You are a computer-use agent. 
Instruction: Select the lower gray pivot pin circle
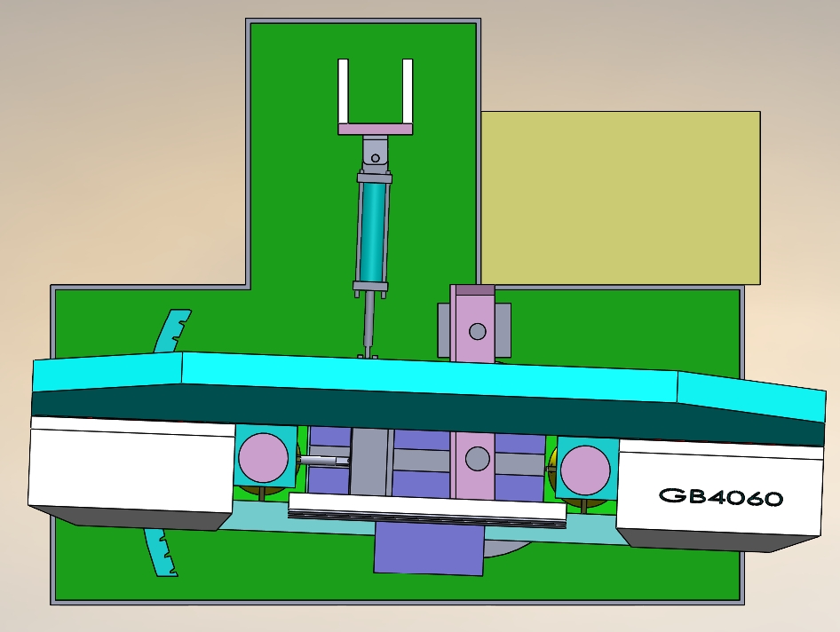click(478, 459)
